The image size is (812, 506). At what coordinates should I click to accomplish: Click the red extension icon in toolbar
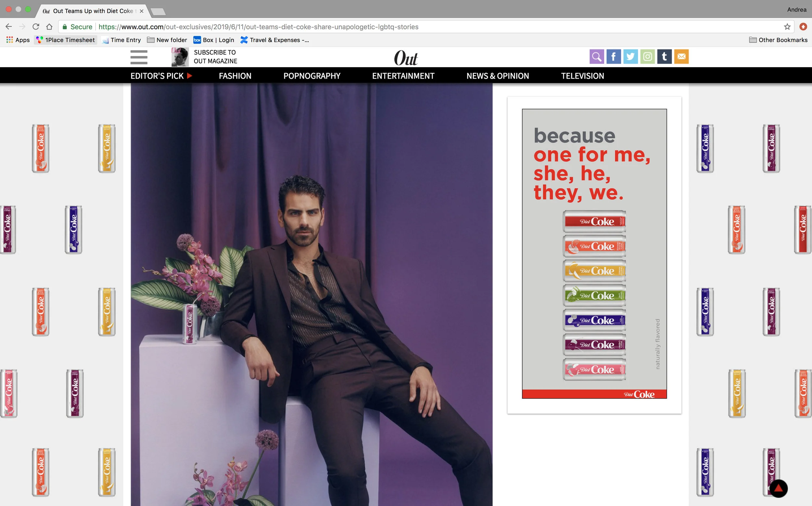point(803,27)
